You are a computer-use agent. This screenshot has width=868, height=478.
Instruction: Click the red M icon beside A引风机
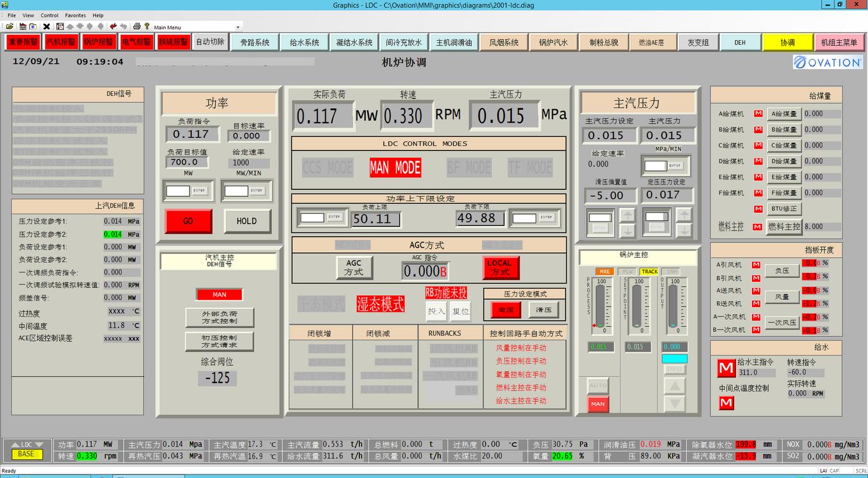[756, 265]
